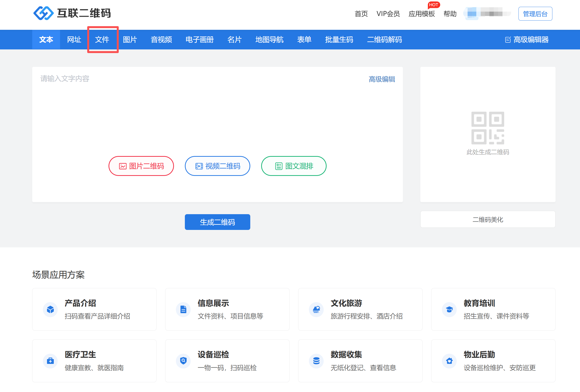Viewport: 580px width, 392px height.
Task: Open 应用模板 in top navigation
Action: (422, 14)
